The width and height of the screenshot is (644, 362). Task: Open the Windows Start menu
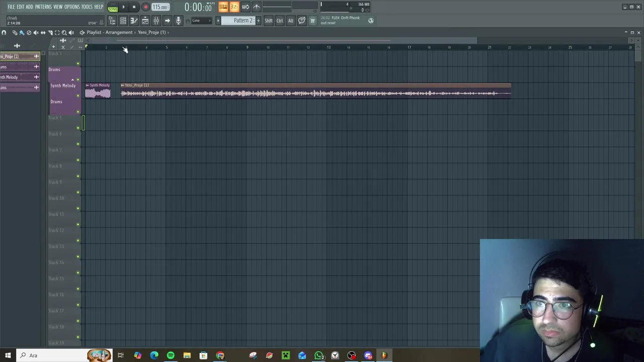click(8, 355)
